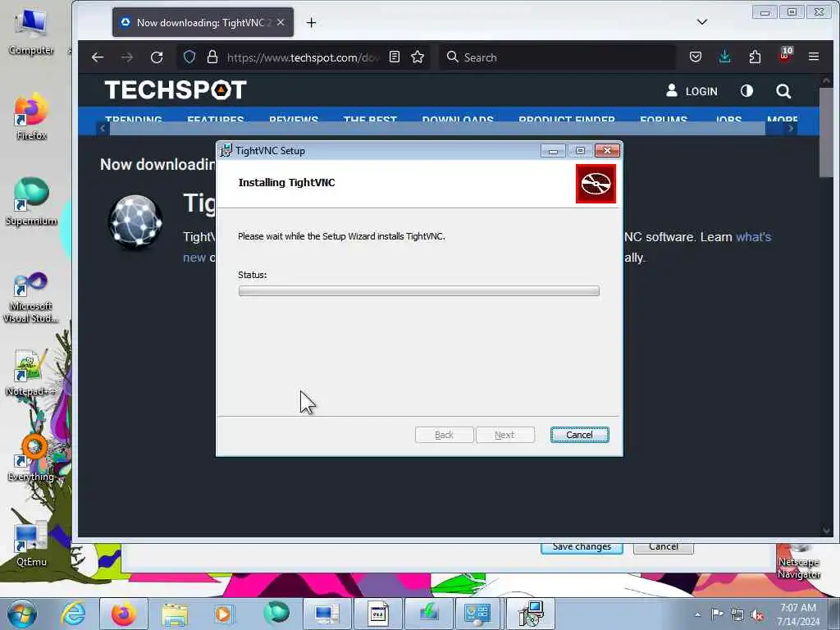Open the TRENDING nav item
840x630 pixels.
pyautogui.click(x=134, y=119)
